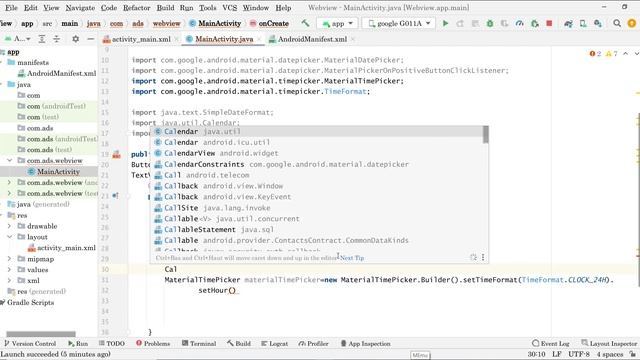The height and width of the screenshot is (360, 640).
Task: Go to the previous highlighted error arrow
Action: point(625,53)
